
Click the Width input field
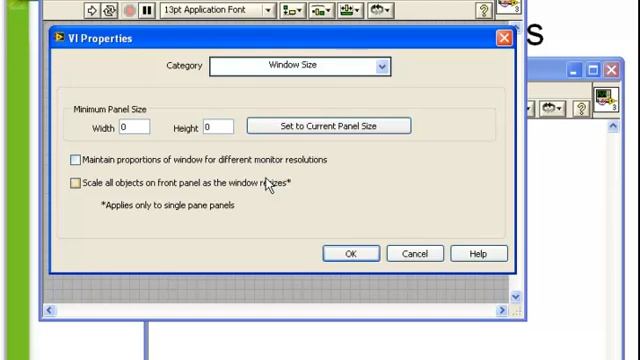(x=134, y=127)
